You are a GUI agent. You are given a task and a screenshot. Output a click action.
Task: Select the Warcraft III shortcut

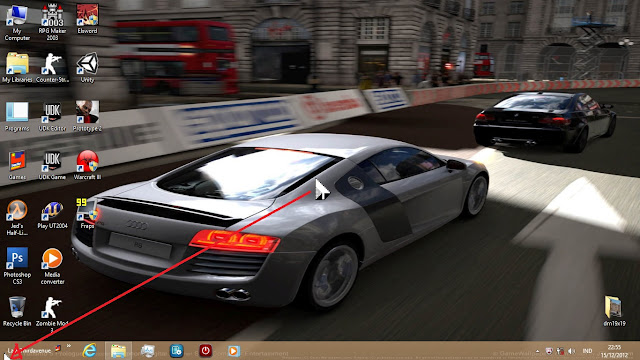(87, 165)
